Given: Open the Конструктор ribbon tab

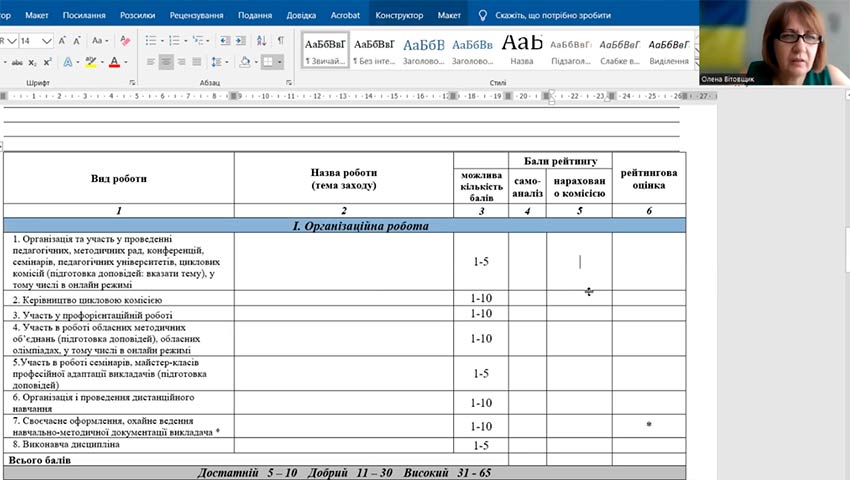Looking at the screenshot, I should pos(399,15).
